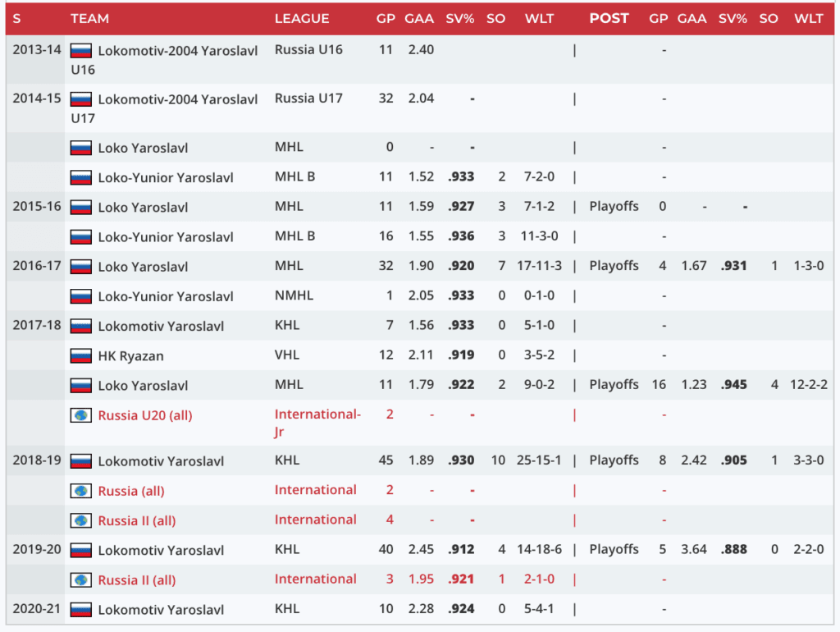Click the TEAM column header

click(89, 18)
